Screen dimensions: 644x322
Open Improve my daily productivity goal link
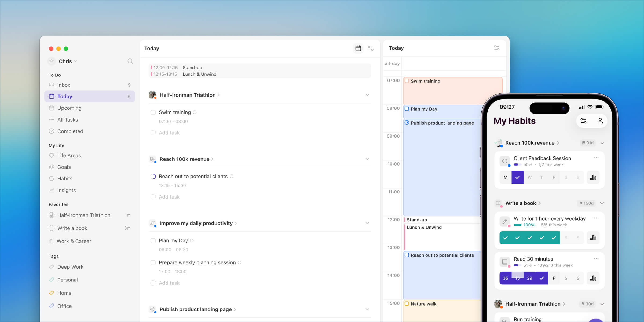[196, 223]
